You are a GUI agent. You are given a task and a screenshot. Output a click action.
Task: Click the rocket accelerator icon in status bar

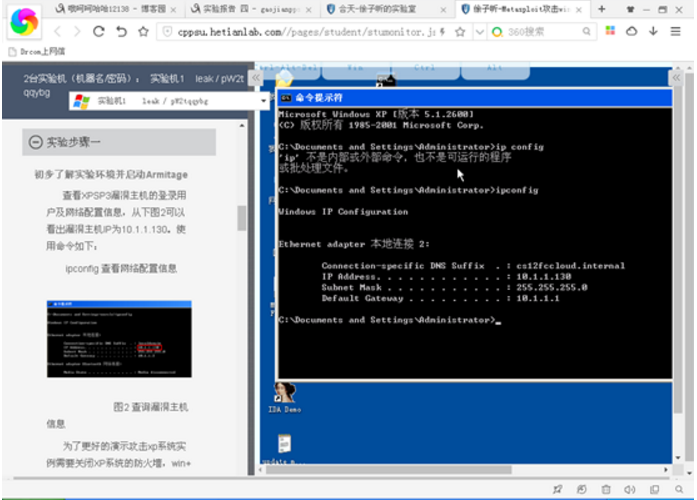pyautogui.click(x=557, y=489)
